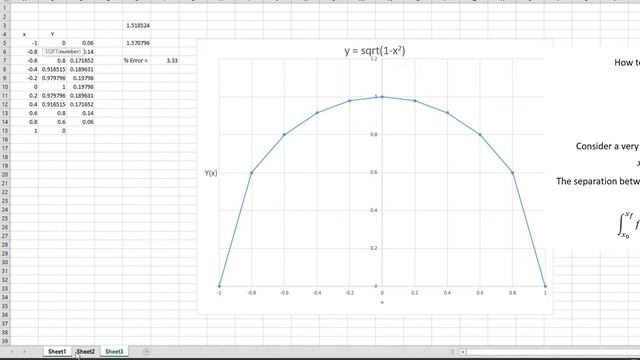640x360 pixels.
Task: Select the Sheet3 tab
Action: point(114,351)
